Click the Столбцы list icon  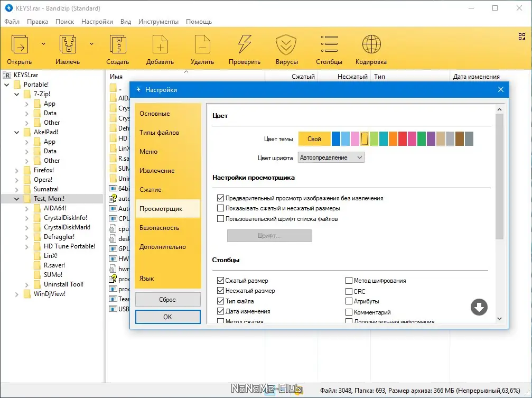point(329,44)
